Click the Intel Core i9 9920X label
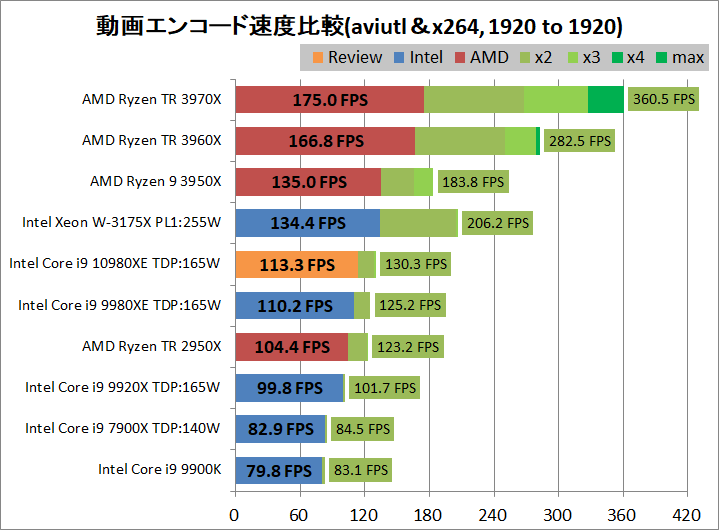The width and height of the screenshot is (719, 530). (122, 387)
